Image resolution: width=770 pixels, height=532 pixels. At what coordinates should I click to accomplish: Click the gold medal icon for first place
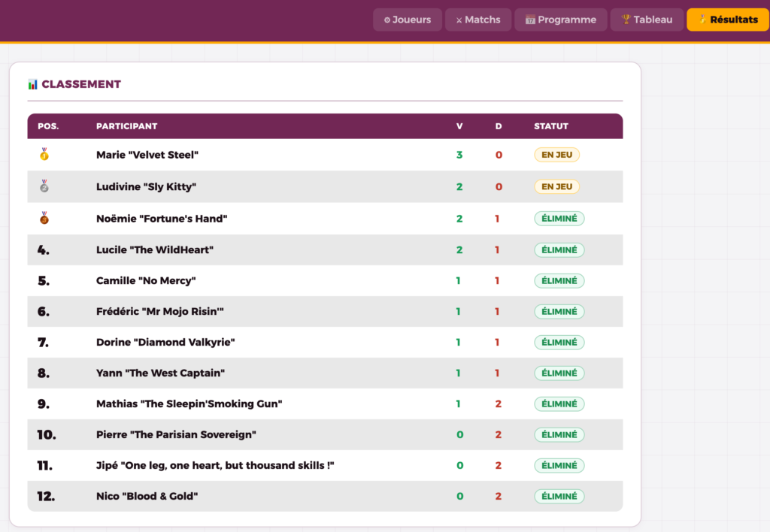click(x=44, y=155)
